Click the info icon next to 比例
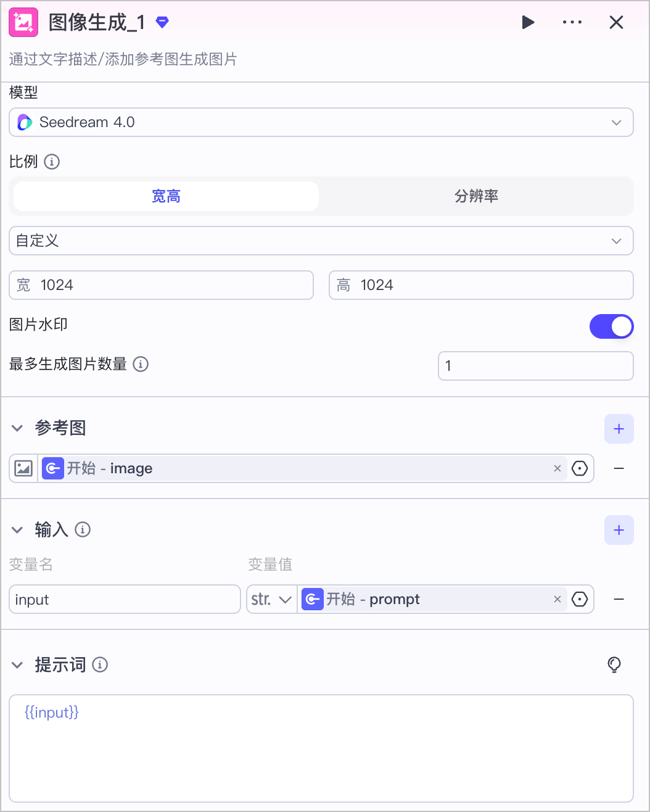 pos(52,162)
